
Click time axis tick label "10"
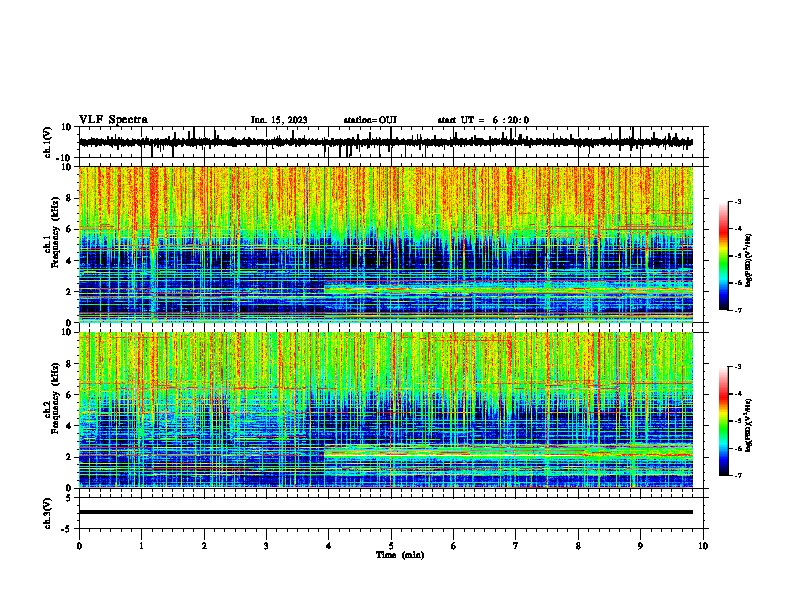(703, 546)
